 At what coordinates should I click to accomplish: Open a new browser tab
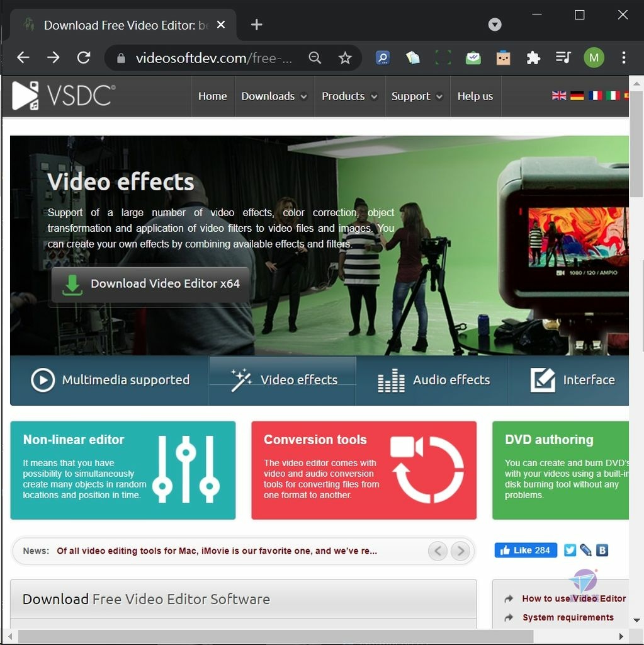click(x=257, y=25)
